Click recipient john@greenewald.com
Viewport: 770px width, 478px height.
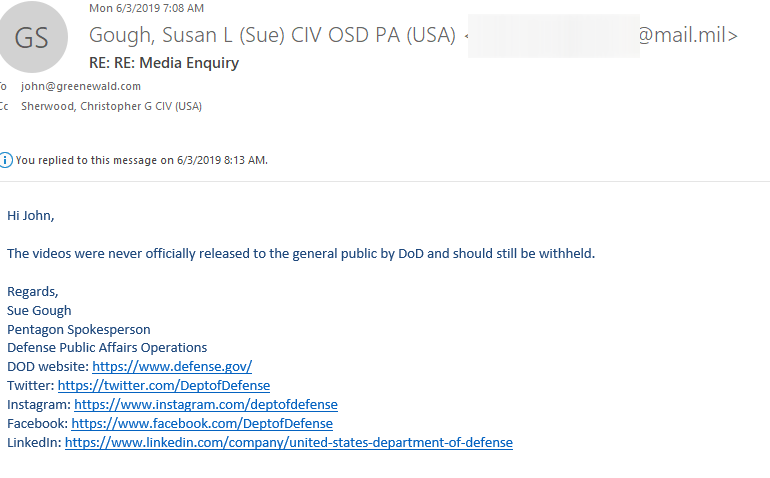(x=81, y=86)
